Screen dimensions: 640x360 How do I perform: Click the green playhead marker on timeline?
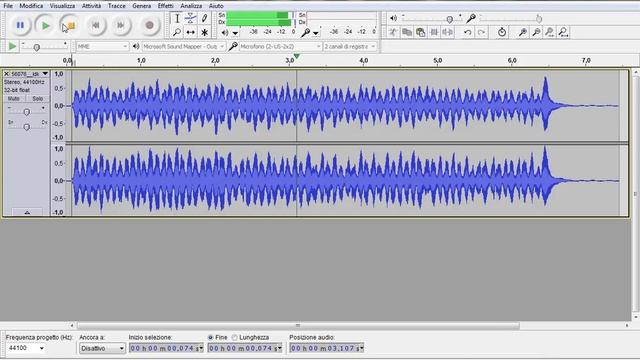297,57
